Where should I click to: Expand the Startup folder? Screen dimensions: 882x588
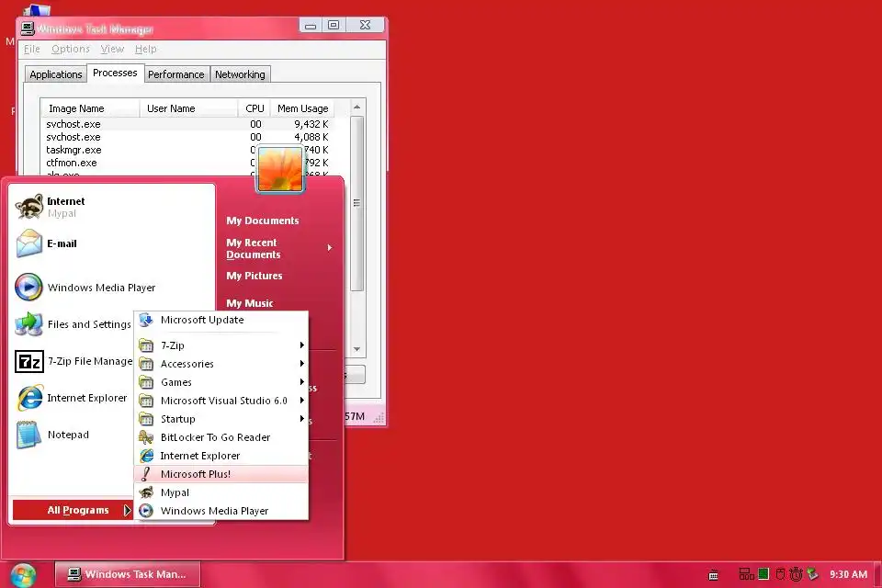coord(221,419)
